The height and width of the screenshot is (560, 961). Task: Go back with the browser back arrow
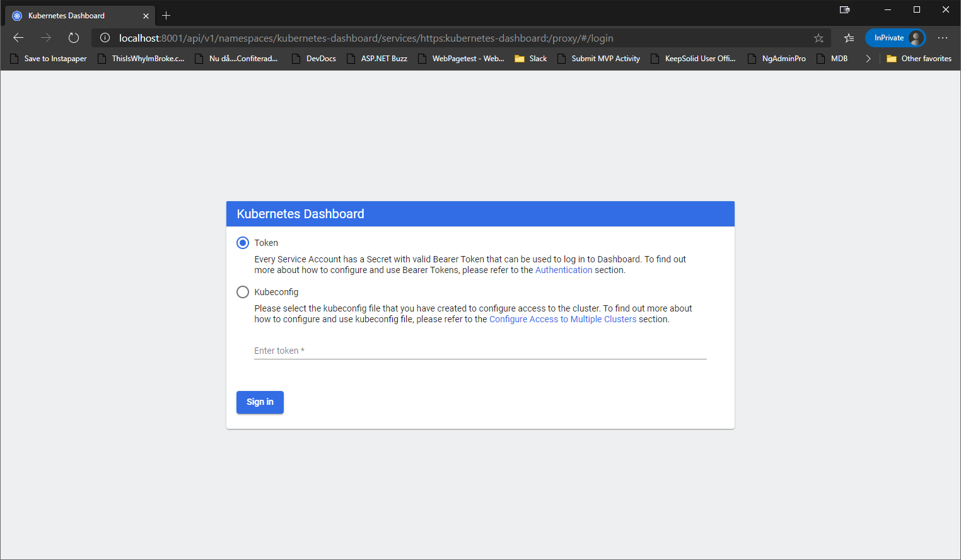[x=18, y=38]
